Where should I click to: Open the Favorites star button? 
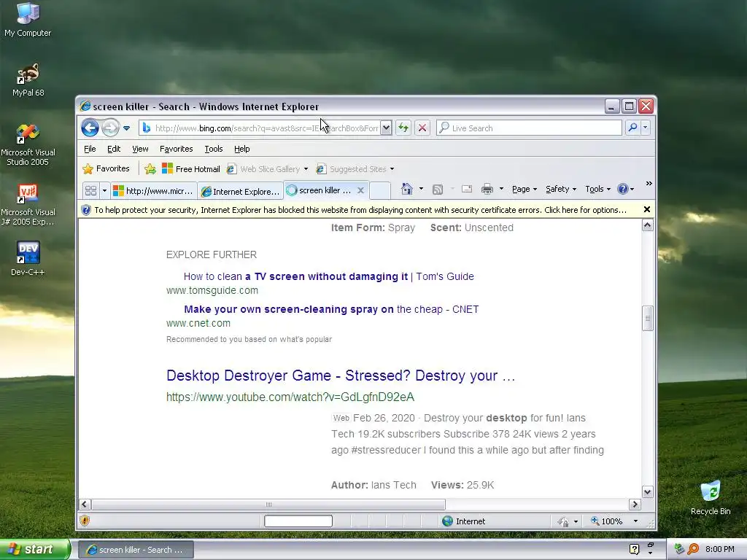[106, 168]
